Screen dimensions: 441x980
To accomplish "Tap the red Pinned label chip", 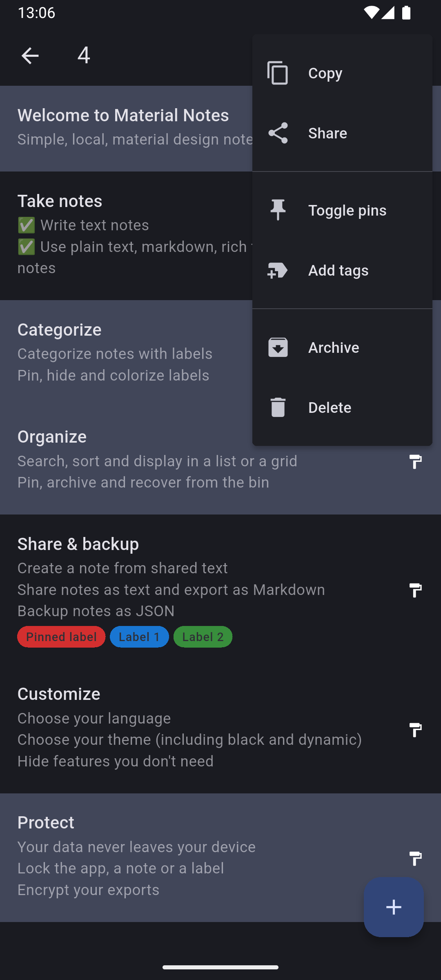I will click(61, 637).
